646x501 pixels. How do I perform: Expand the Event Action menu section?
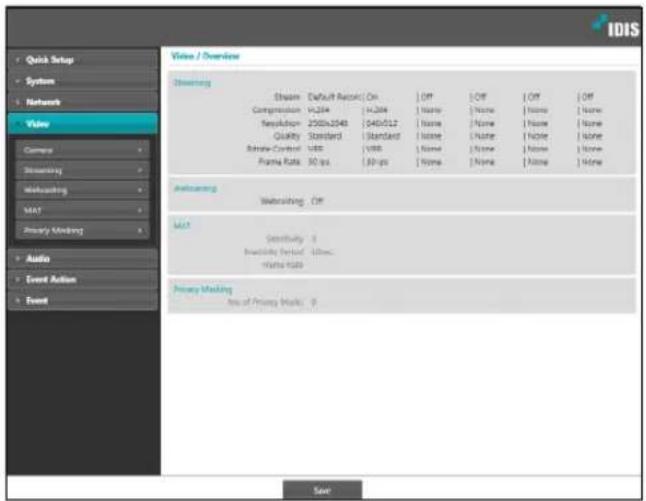(x=83, y=280)
